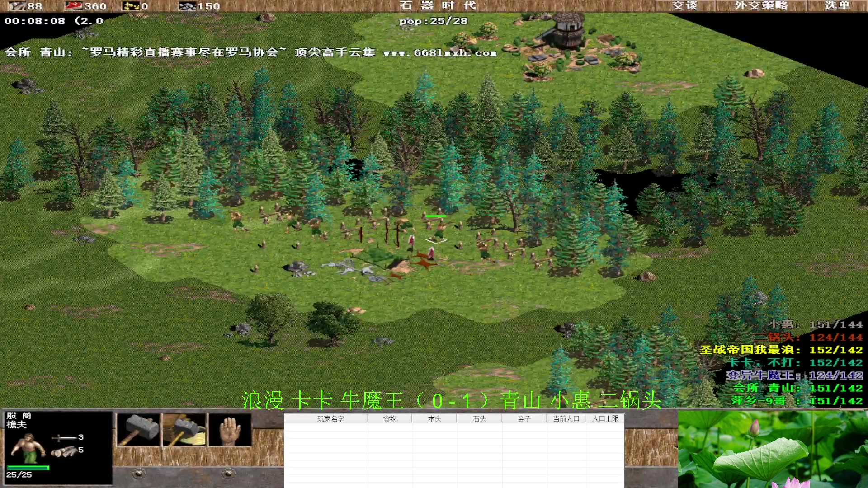Click the 玩家名字 column header
Image resolution: width=868 pixels, height=488 pixels.
(330, 419)
